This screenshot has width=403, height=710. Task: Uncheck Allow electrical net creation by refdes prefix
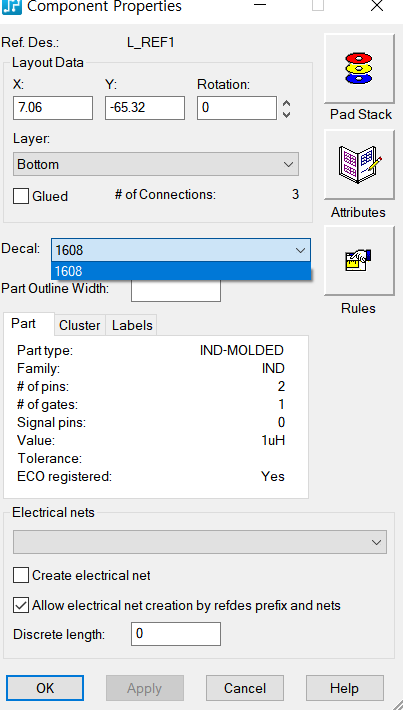pyautogui.click(x=21, y=605)
